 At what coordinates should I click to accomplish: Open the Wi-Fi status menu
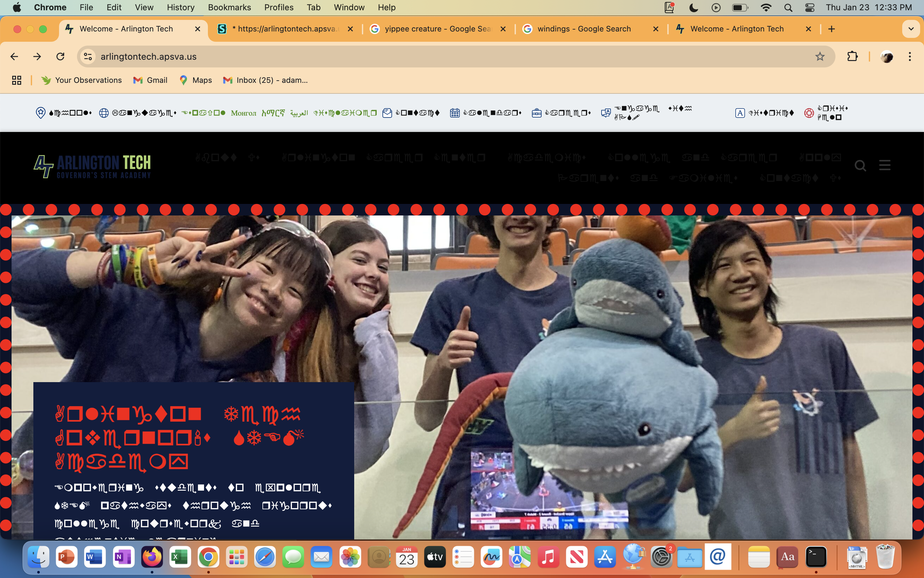click(x=766, y=8)
